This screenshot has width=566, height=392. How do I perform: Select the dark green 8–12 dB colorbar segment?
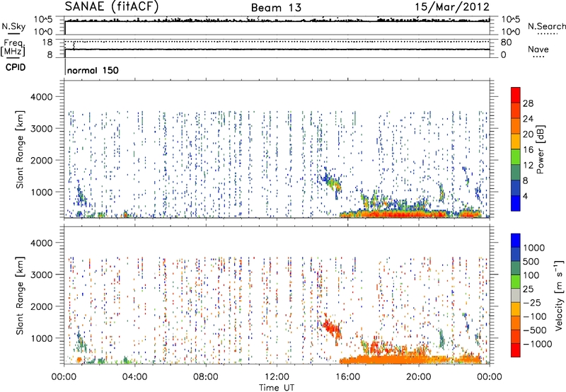pos(516,173)
